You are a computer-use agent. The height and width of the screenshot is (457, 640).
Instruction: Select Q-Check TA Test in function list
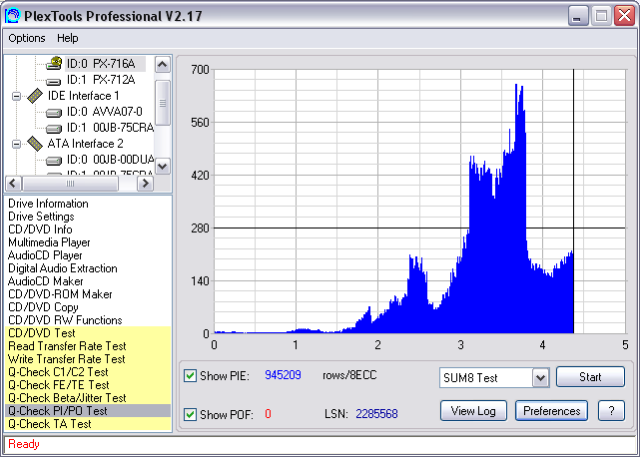tap(52, 423)
